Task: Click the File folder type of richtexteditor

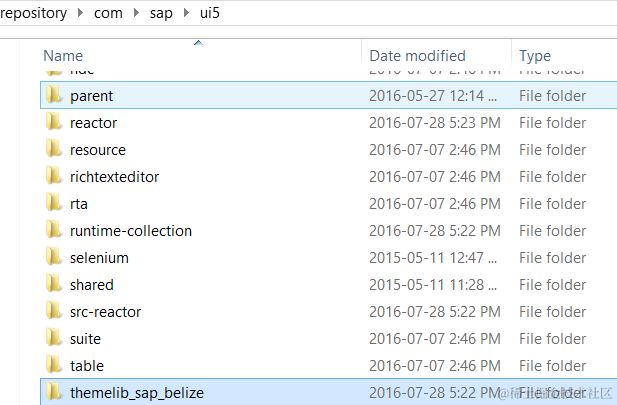Action: (x=552, y=177)
